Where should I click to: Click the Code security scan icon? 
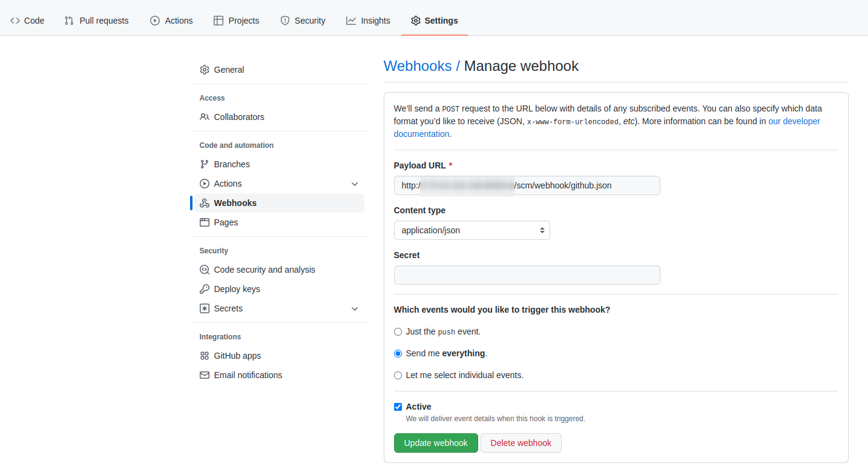(205, 270)
